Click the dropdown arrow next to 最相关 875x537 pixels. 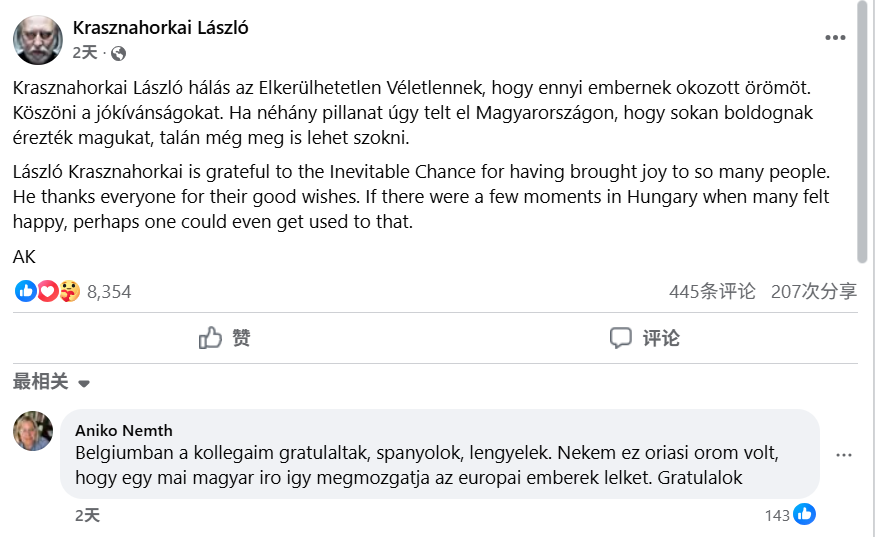point(84,383)
